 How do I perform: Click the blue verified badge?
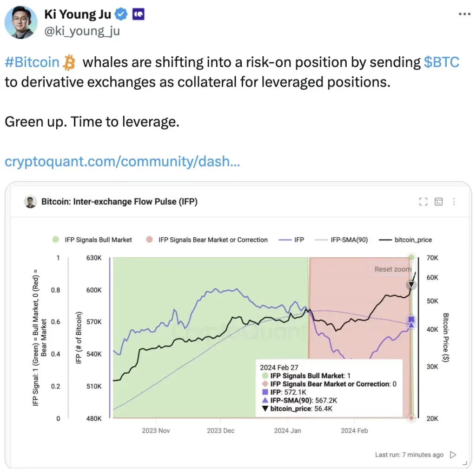(x=121, y=14)
